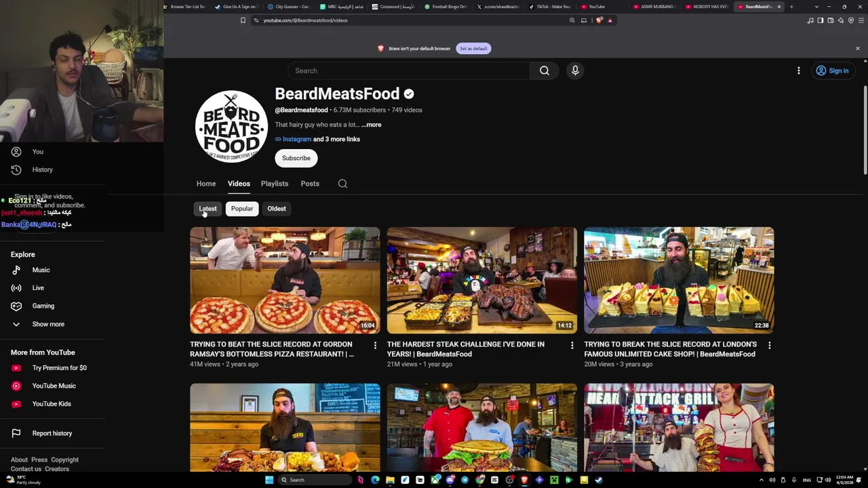Sort videos by Latest

pos(208,209)
